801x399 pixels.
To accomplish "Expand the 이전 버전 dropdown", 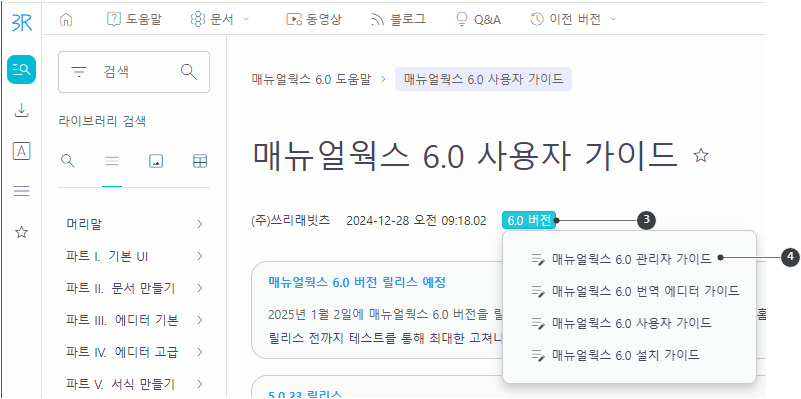I will tap(573, 19).
